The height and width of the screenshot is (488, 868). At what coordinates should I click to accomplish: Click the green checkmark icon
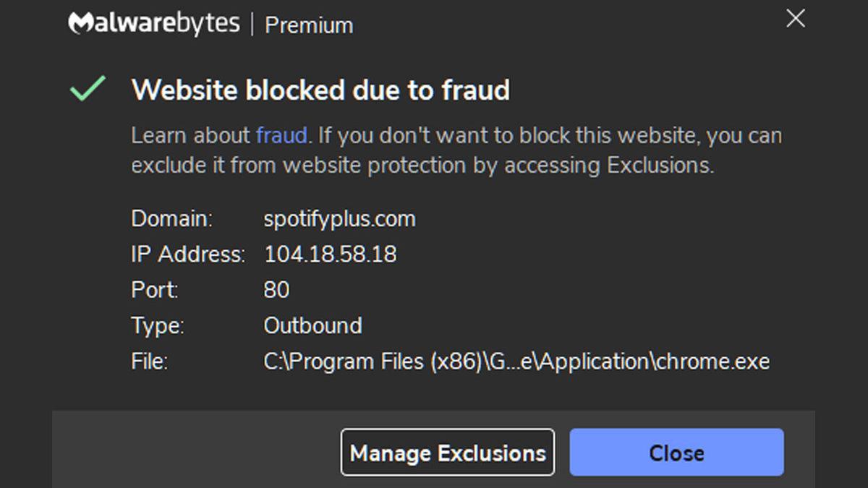[x=88, y=89]
